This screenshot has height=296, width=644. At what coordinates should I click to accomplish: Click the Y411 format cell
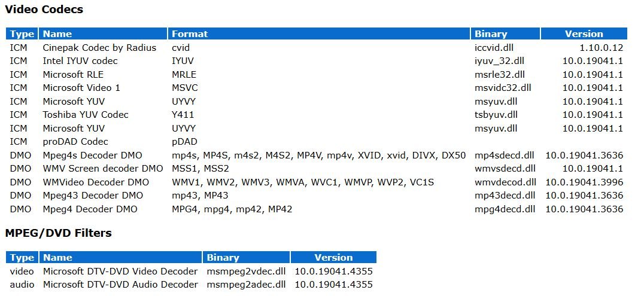pyautogui.click(x=183, y=115)
